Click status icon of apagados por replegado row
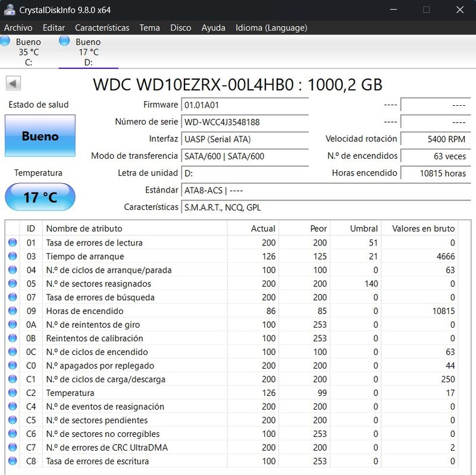The height and width of the screenshot is (475, 476). [12, 365]
